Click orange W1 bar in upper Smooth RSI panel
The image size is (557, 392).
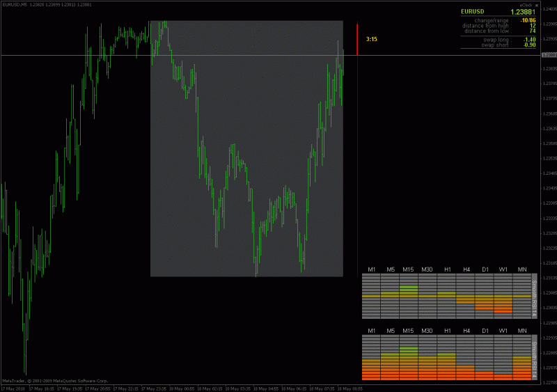click(x=503, y=312)
